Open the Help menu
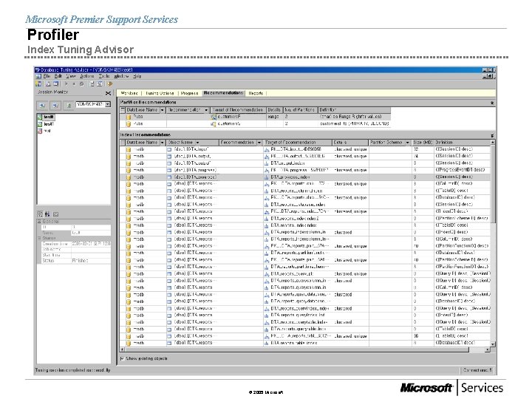 (137, 76)
